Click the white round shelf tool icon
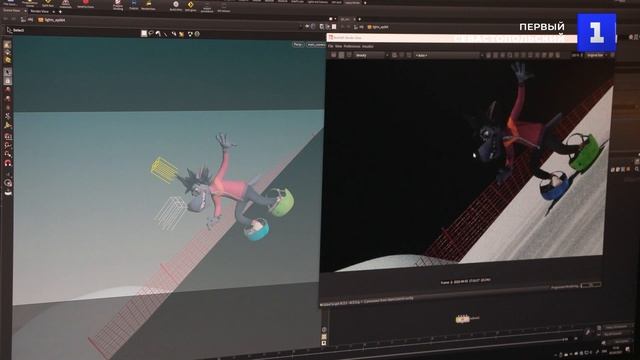The width and height of the screenshot is (640, 360). click(x=176, y=4)
